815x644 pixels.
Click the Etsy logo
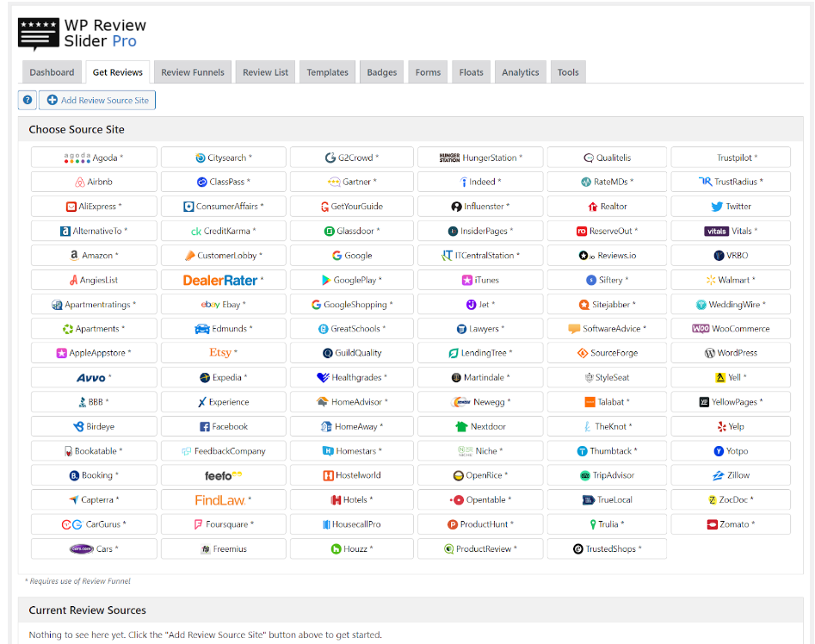[219, 352]
